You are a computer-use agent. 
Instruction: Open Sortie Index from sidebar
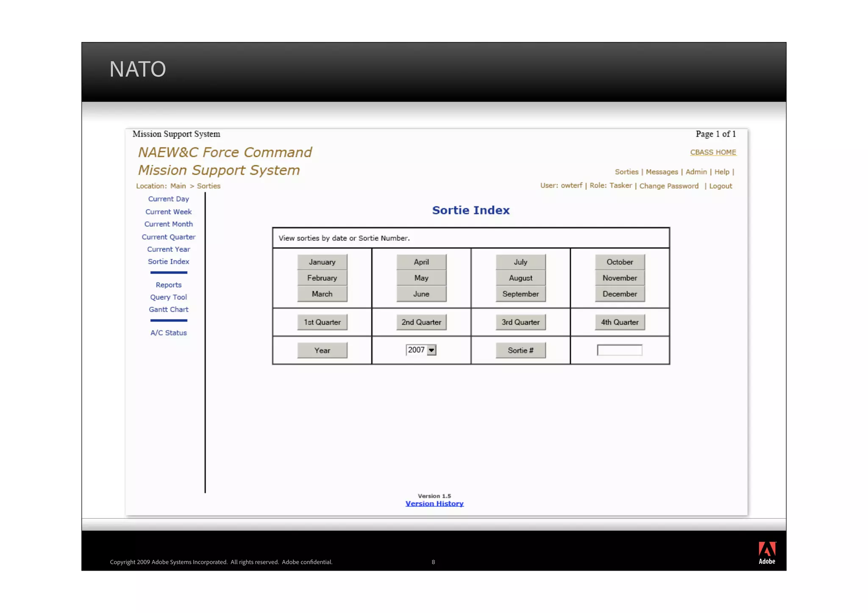click(x=168, y=261)
